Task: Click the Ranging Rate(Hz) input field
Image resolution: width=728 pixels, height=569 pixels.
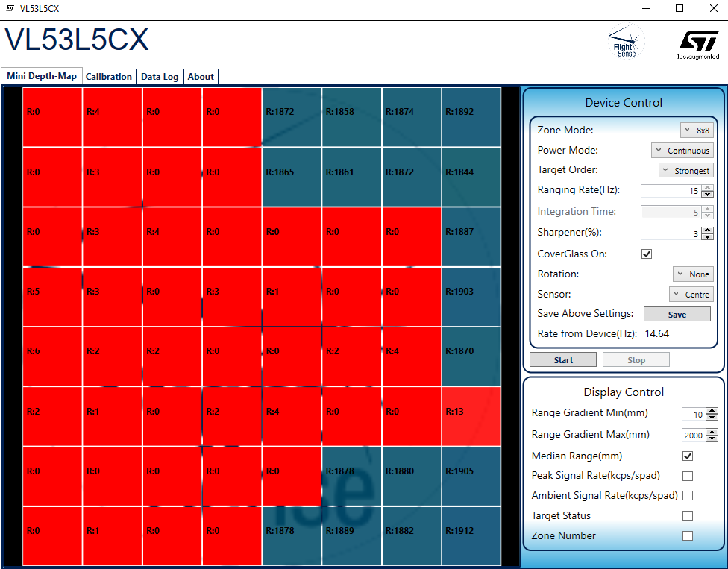Action: click(671, 191)
